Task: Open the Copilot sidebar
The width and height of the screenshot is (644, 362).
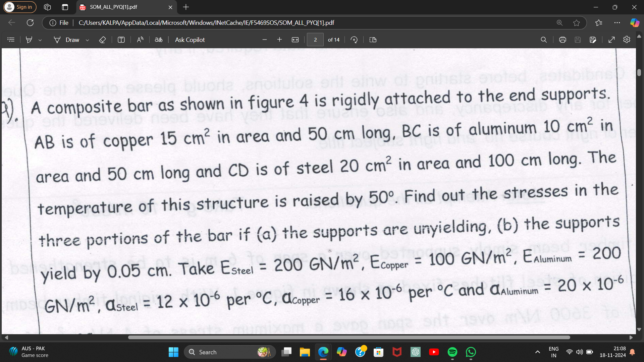Action: click(x=635, y=22)
